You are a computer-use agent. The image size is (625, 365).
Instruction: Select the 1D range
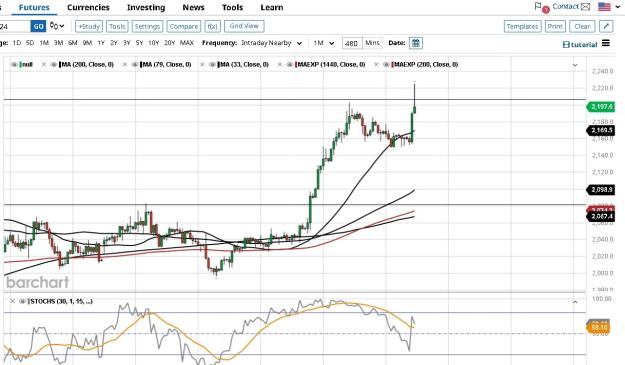point(17,43)
